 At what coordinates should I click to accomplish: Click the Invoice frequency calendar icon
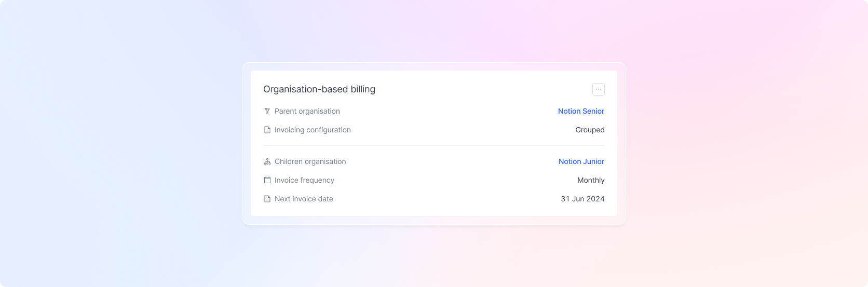click(x=267, y=180)
